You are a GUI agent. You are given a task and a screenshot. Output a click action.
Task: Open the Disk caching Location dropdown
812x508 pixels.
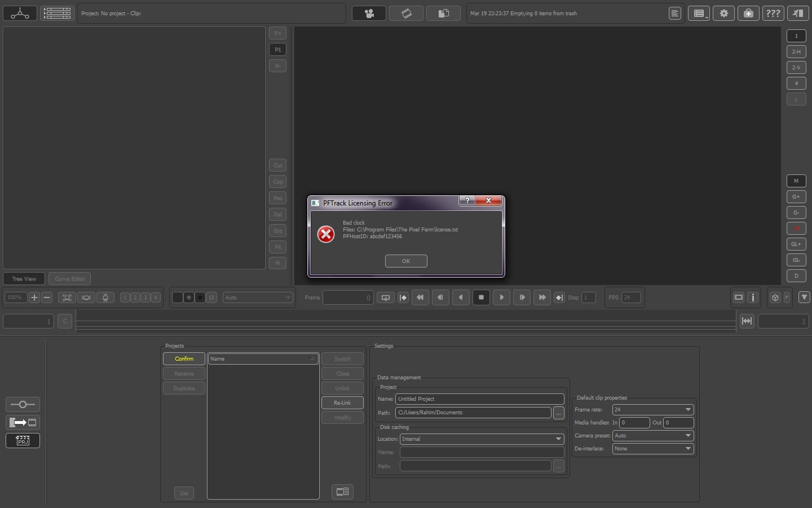click(x=482, y=439)
